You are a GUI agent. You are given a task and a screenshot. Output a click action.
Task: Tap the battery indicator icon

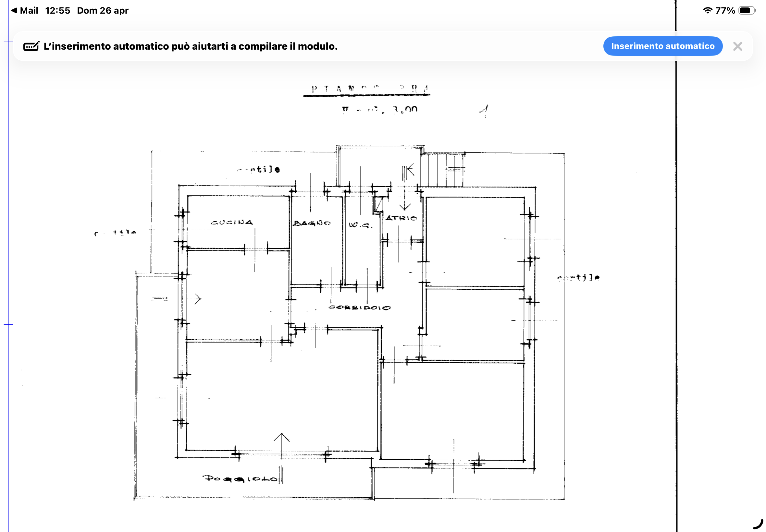(746, 10)
